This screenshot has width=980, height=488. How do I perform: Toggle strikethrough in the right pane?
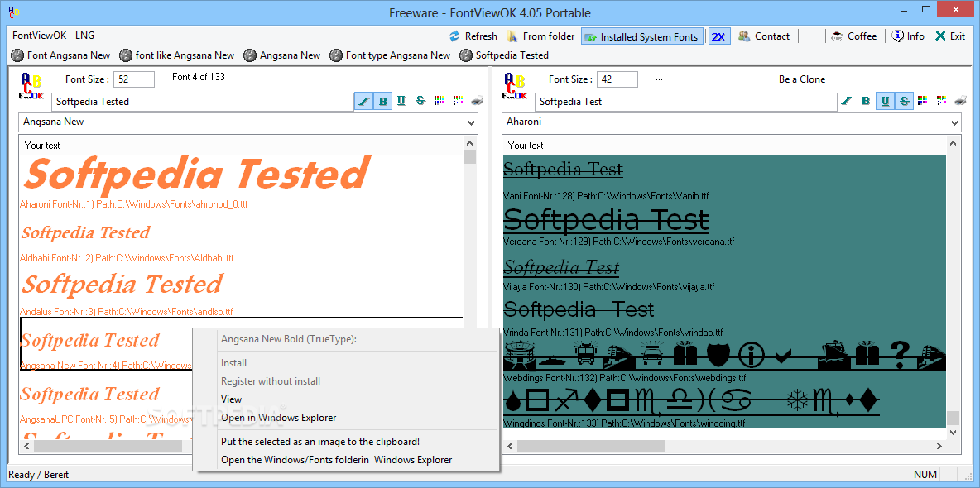(905, 101)
